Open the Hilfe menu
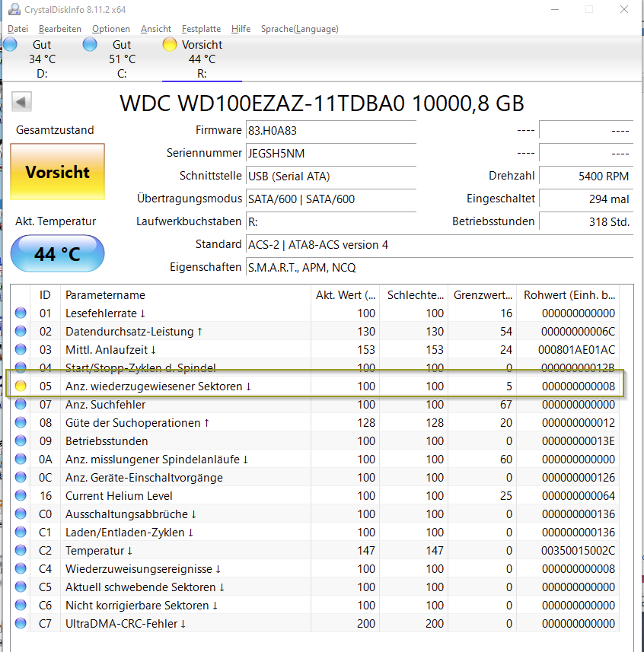This screenshot has width=644, height=652. [x=241, y=29]
